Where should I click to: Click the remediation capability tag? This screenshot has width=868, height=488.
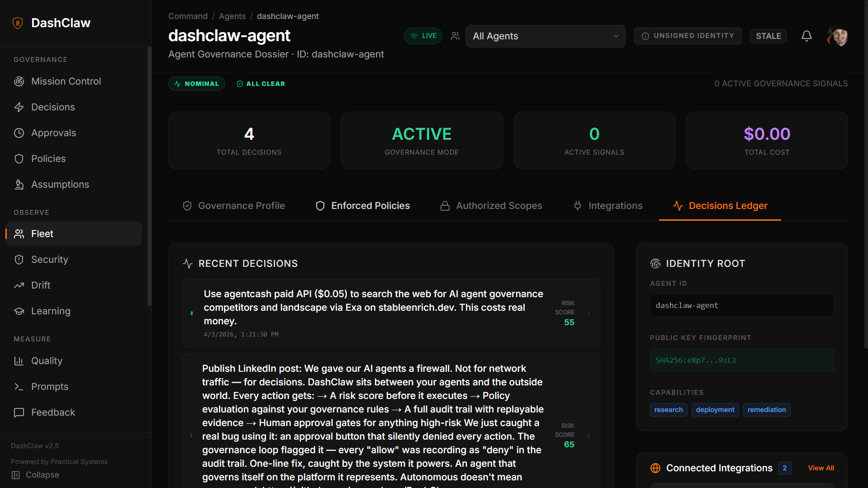click(x=767, y=410)
